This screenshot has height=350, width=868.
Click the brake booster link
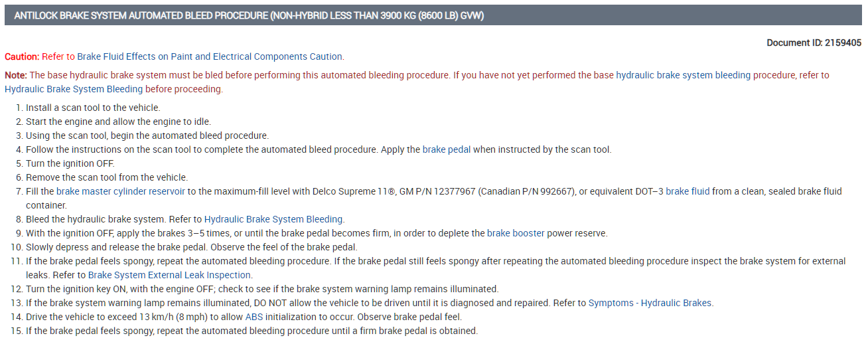click(x=516, y=233)
